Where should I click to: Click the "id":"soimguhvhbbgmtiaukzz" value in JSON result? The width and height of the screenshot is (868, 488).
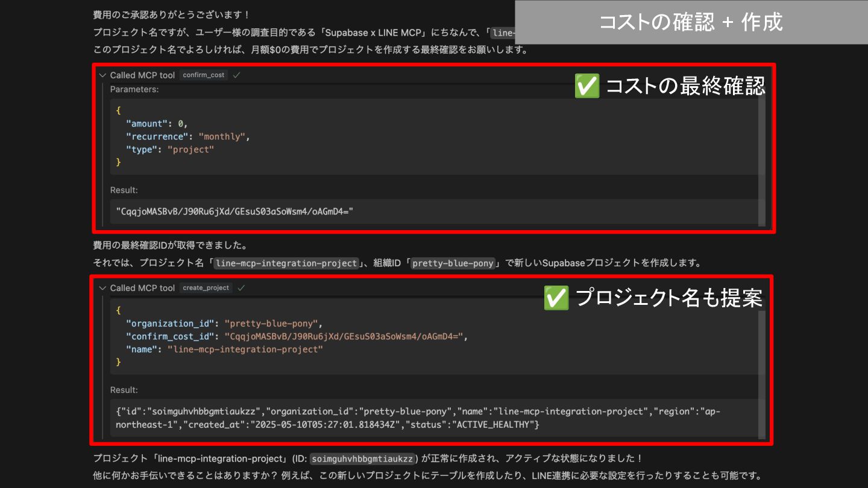pos(190,412)
